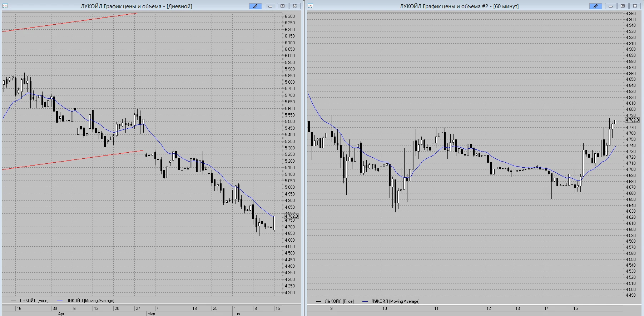
Task: Click the 'Apr' month label on the daily time axis
Action: (61, 314)
